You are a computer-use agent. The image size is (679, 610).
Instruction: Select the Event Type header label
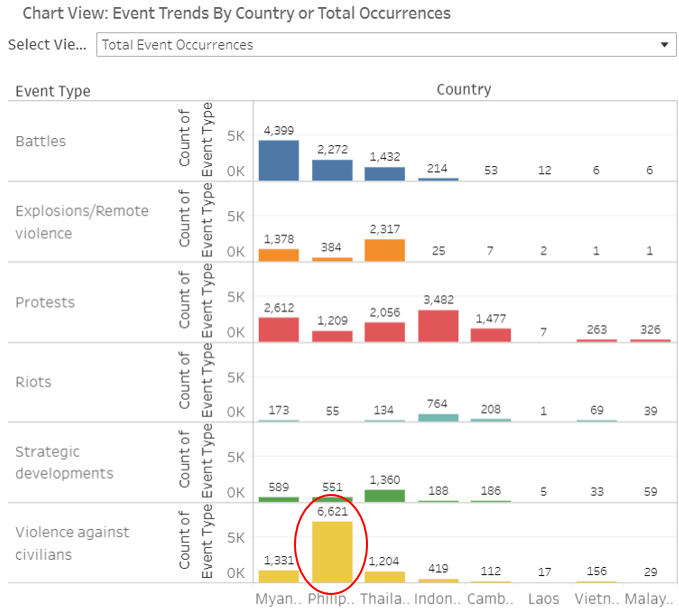[x=53, y=91]
